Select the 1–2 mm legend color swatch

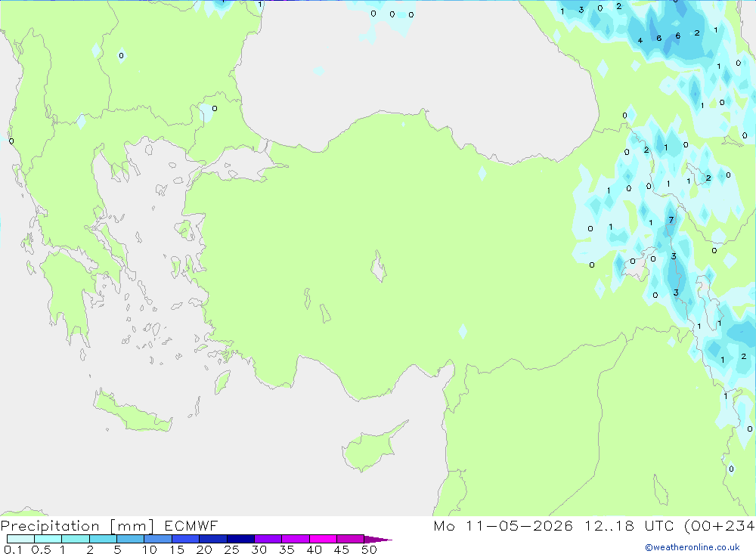click(76, 539)
